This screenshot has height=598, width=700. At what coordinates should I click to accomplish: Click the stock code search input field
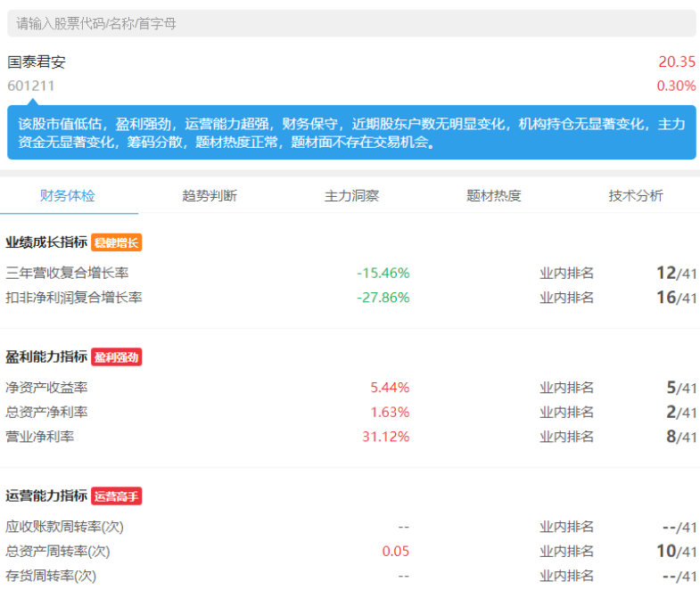point(350,23)
